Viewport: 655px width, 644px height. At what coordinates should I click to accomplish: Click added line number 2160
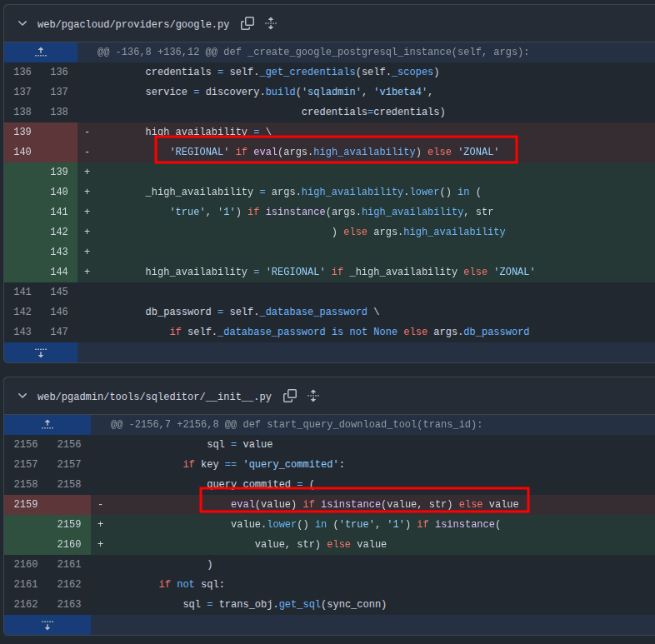tap(69, 544)
